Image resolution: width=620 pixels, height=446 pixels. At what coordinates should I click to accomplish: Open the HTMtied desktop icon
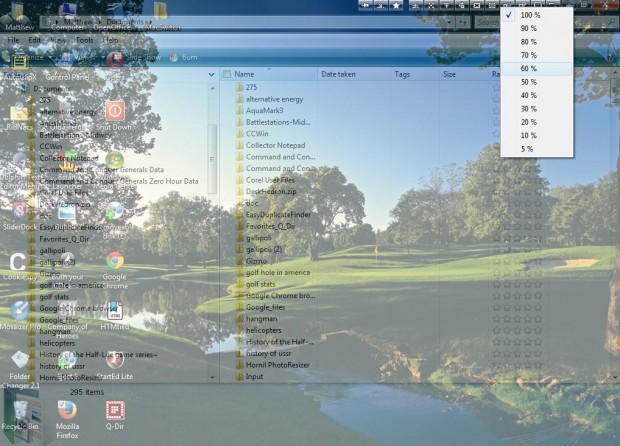point(115,316)
